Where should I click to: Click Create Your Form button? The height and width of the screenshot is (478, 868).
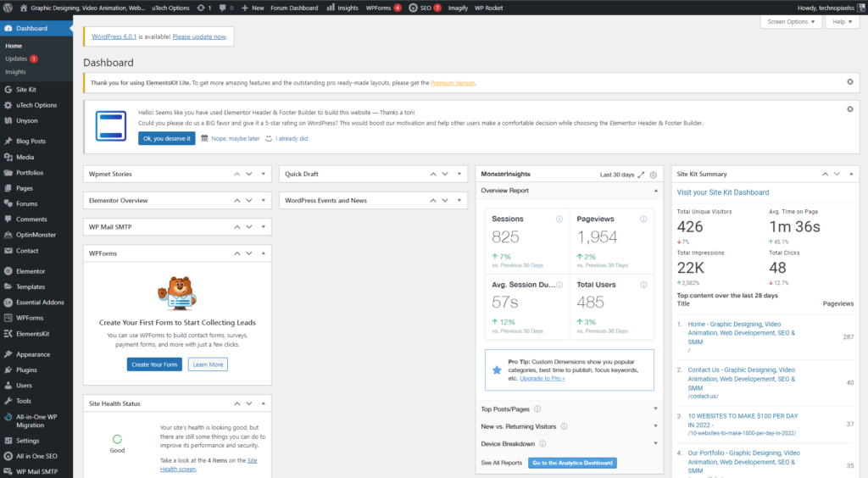(x=154, y=364)
